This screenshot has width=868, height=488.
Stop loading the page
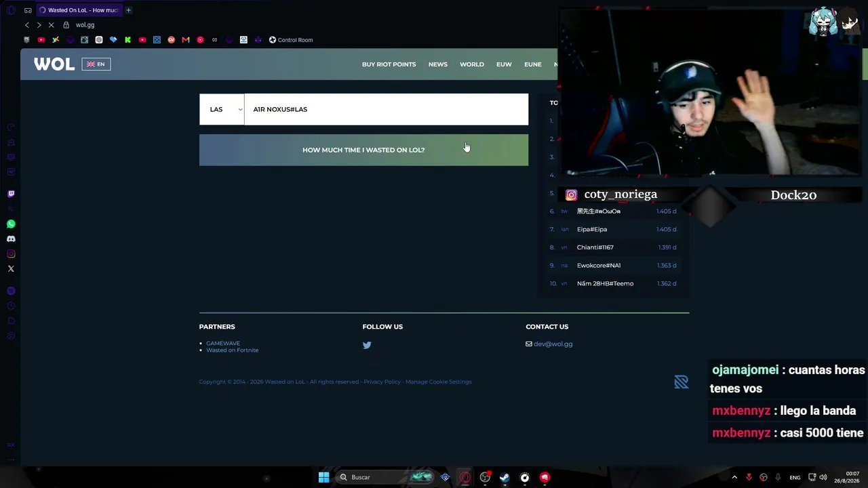(x=51, y=25)
